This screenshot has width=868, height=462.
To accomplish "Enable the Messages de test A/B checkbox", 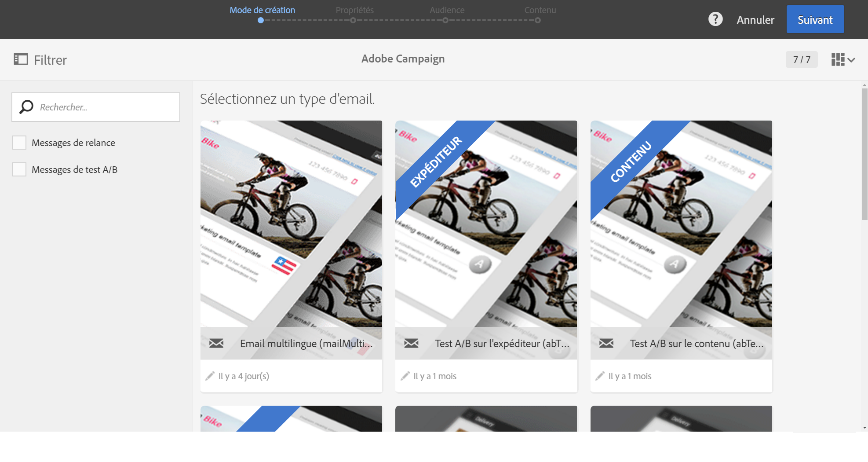I will (x=19, y=169).
